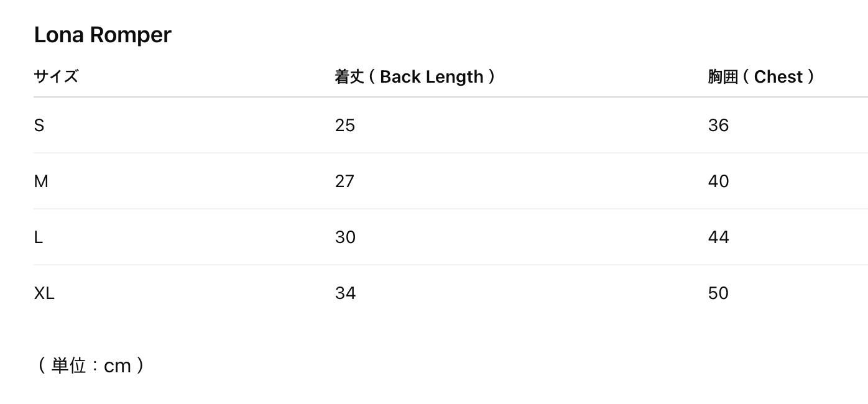Click back length value 25

coord(345,126)
